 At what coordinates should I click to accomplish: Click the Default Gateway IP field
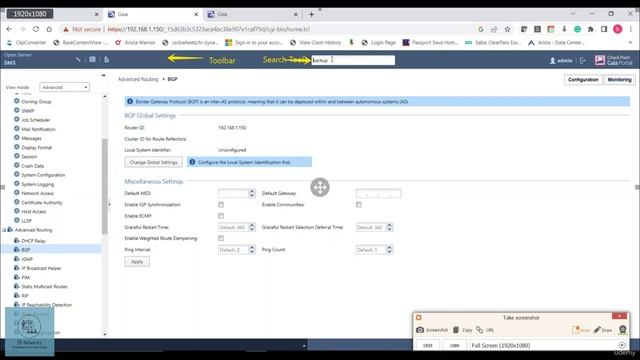(378, 193)
